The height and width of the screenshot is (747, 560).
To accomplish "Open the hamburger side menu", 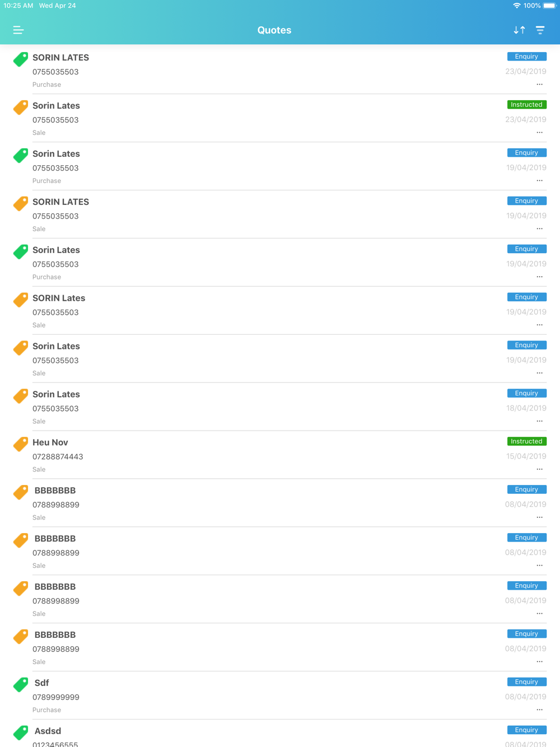I will (x=18, y=30).
